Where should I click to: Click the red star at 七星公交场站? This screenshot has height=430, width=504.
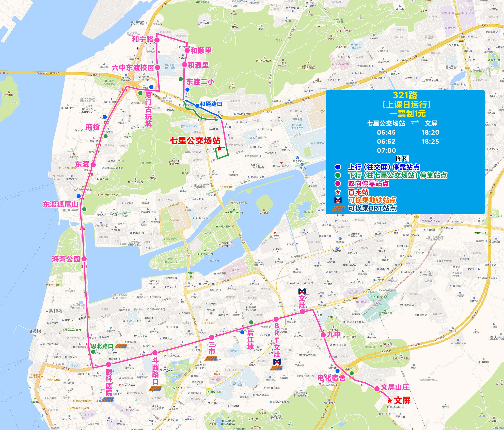click(x=220, y=148)
